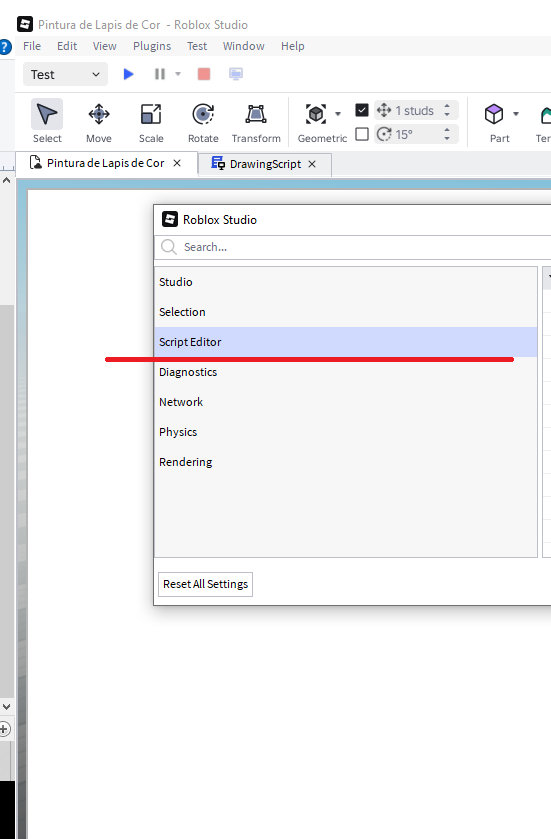The width and height of the screenshot is (551, 839).
Task: Pause the running simulation
Action: 159,74
